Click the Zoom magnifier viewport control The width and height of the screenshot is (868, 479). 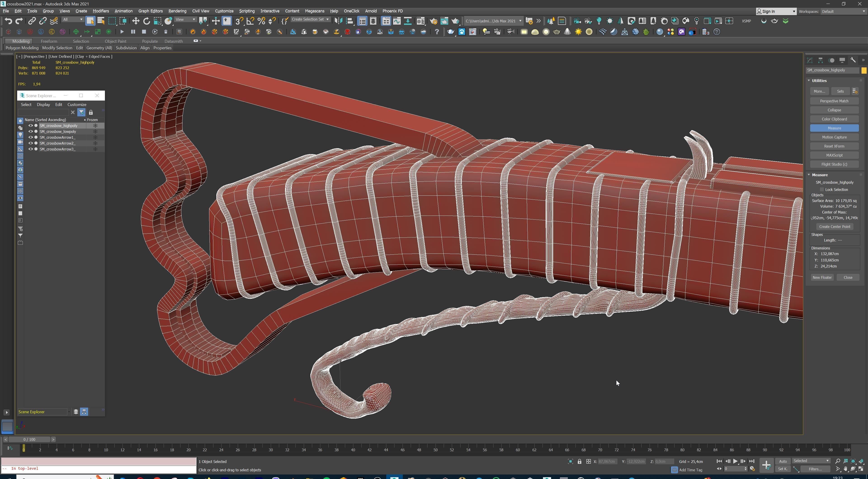click(x=837, y=461)
